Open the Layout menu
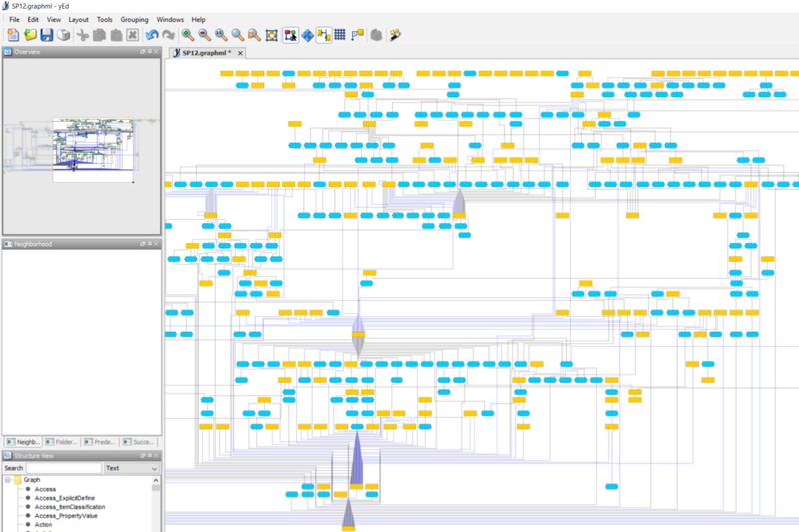This screenshot has height=532, width=799. (x=78, y=19)
